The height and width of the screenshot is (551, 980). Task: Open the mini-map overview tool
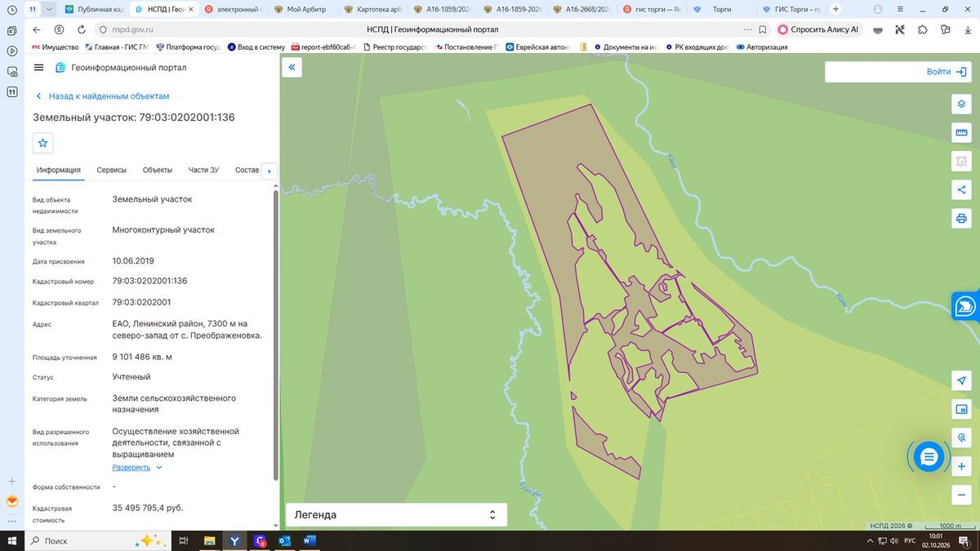pyautogui.click(x=961, y=410)
